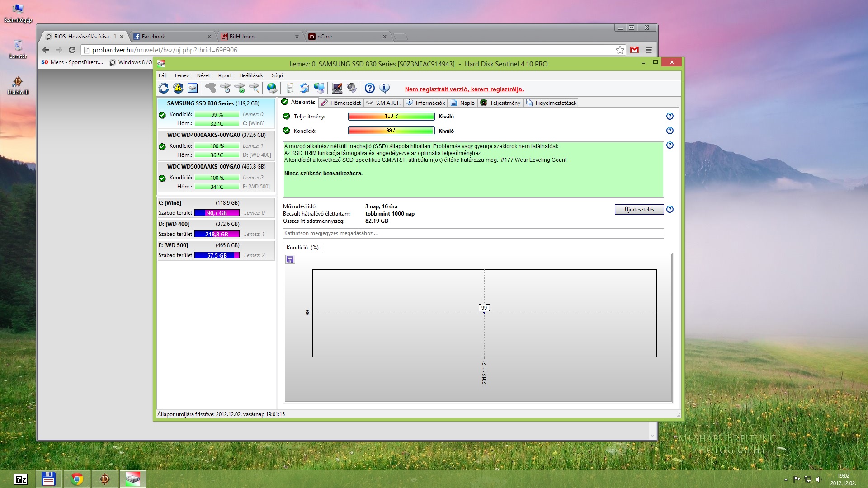Click the speaker sound toolbar icon

351,88
